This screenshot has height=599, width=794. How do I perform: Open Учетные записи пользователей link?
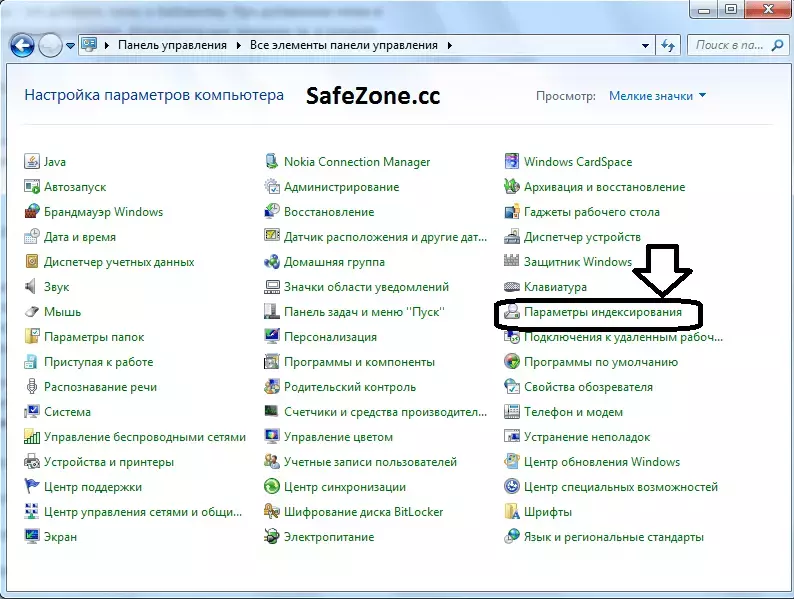371,462
